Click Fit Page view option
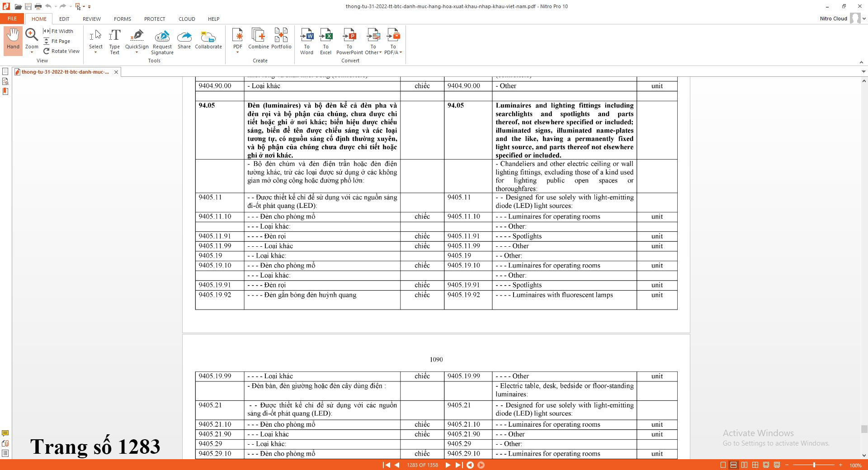This screenshot has height=470, width=868. coord(57,41)
